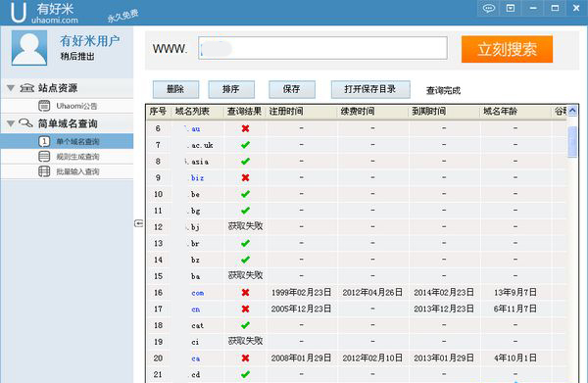Sort by the 域名列表 column header
Viewport: 588px width, 383px height.
click(x=198, y=112)
